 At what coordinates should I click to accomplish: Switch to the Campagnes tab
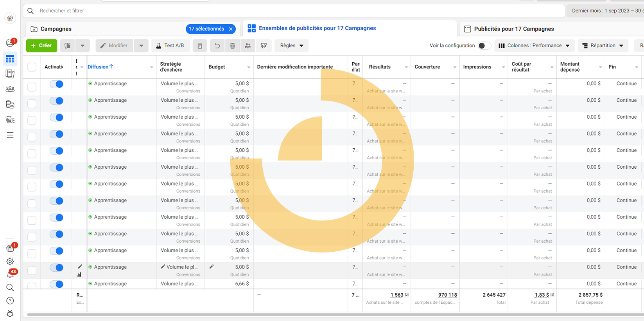tap(56, 29)
